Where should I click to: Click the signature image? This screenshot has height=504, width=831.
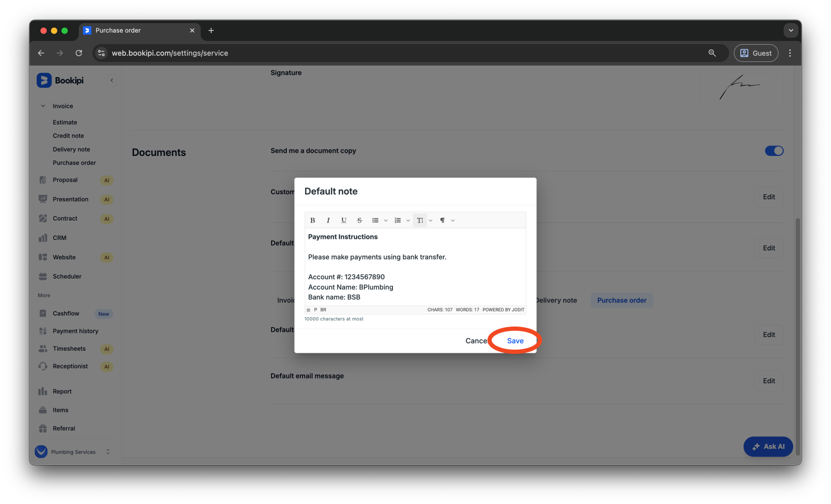click(740, 87)
